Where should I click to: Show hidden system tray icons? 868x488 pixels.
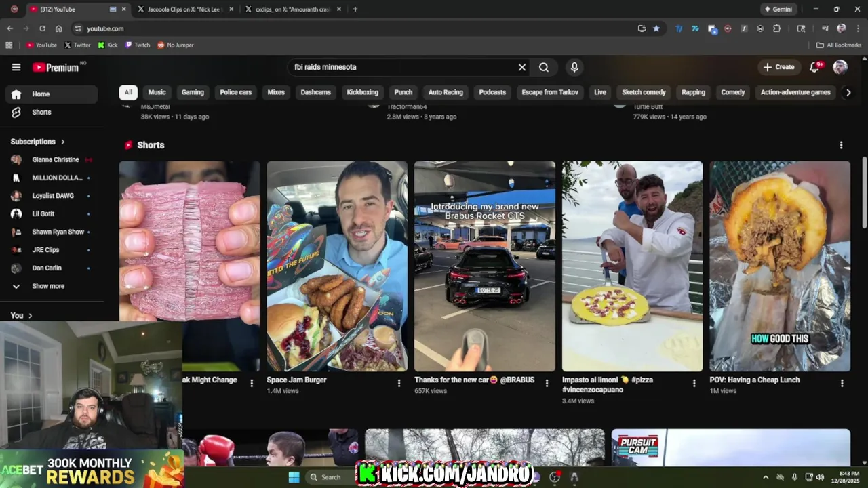(x=766, y=477)
